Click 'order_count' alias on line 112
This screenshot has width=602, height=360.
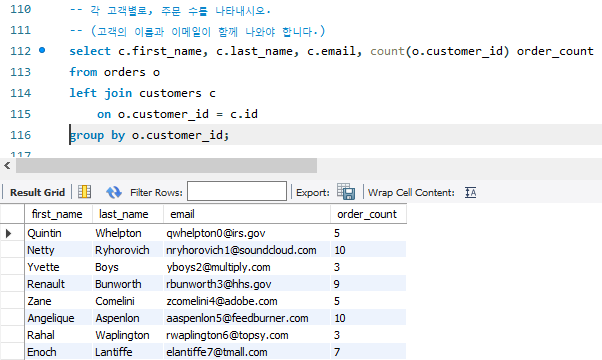pyautogui.click(x=555, y=51)
